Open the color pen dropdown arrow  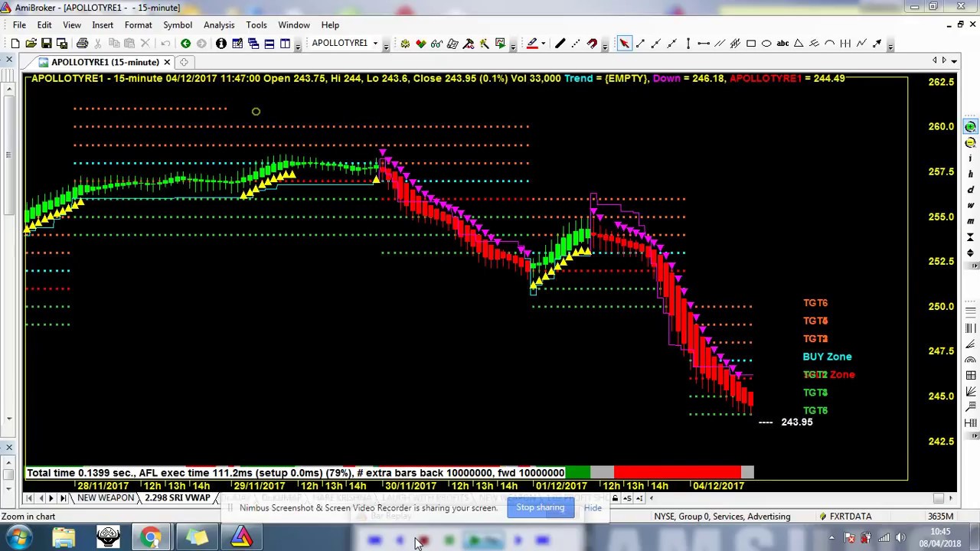tap(543, 44)
